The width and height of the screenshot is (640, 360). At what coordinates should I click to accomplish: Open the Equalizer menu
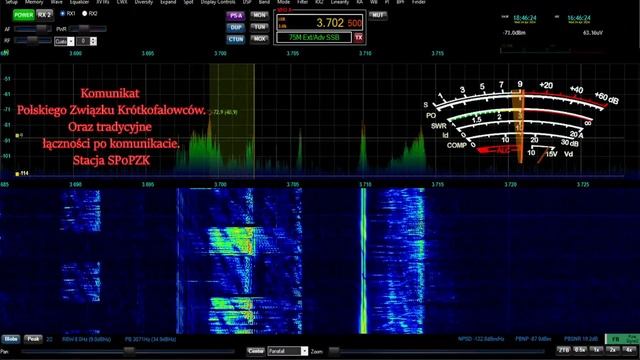click(x=79, y=2)
